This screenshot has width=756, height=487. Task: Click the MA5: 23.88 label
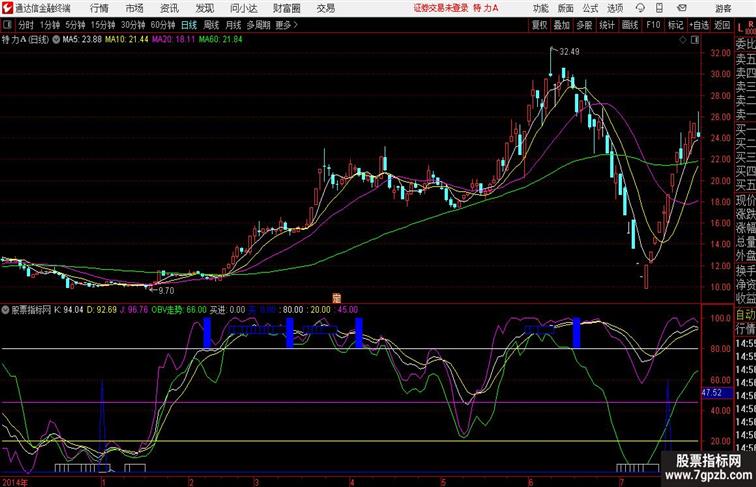coord(82,40)
